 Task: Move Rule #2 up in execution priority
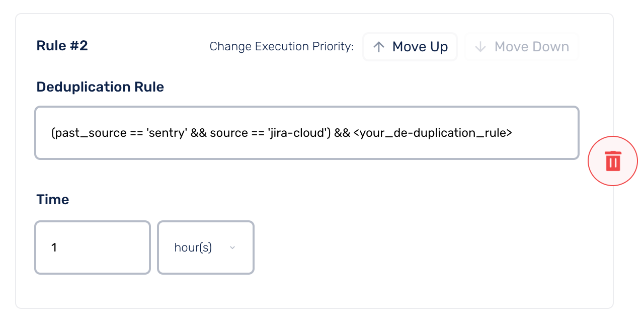pos(410,47)
